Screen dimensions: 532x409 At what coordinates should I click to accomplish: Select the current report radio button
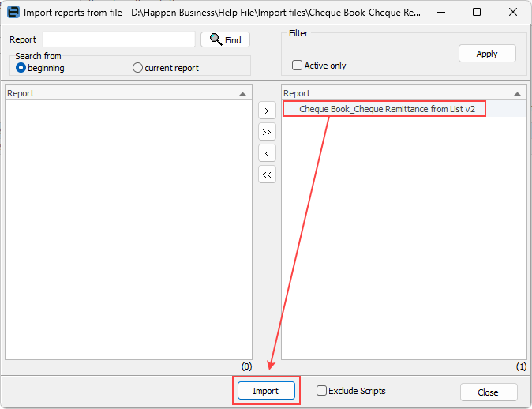click(137, 68)
